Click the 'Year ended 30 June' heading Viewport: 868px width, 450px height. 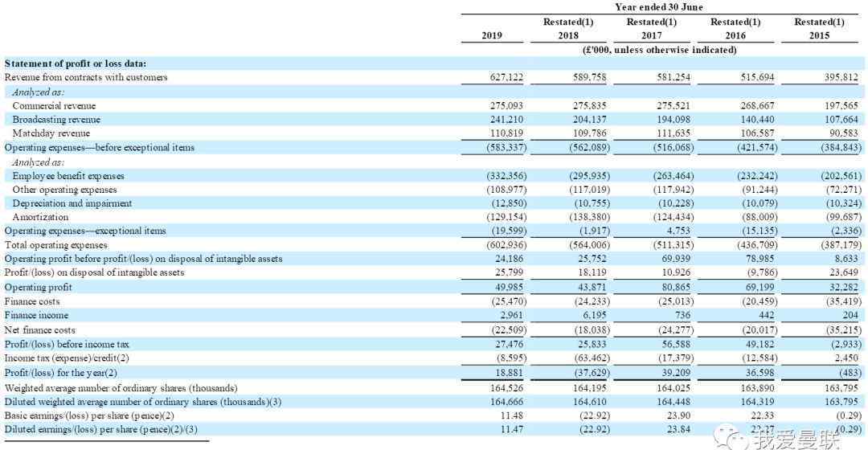pos(659,7)
